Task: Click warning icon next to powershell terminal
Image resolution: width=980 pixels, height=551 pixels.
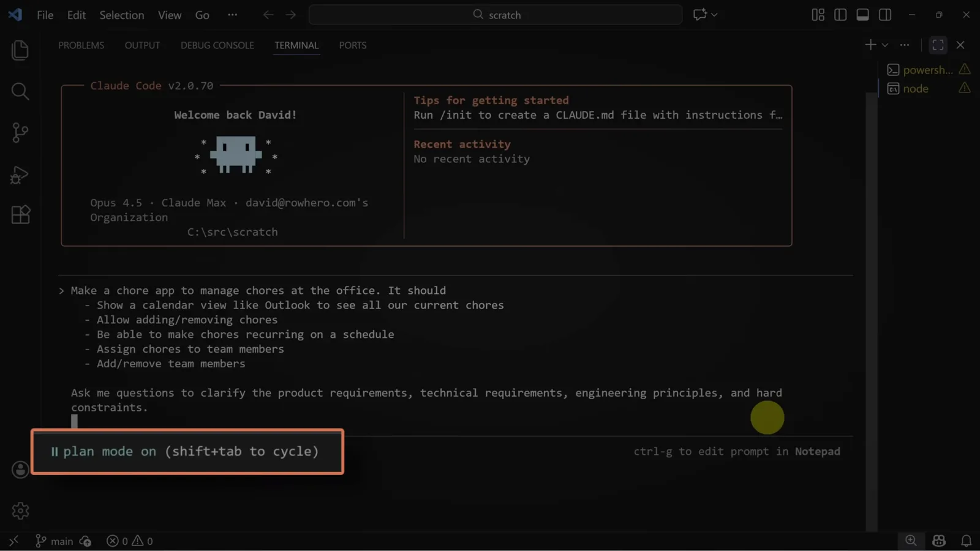Action: click(x=965, y=69)
